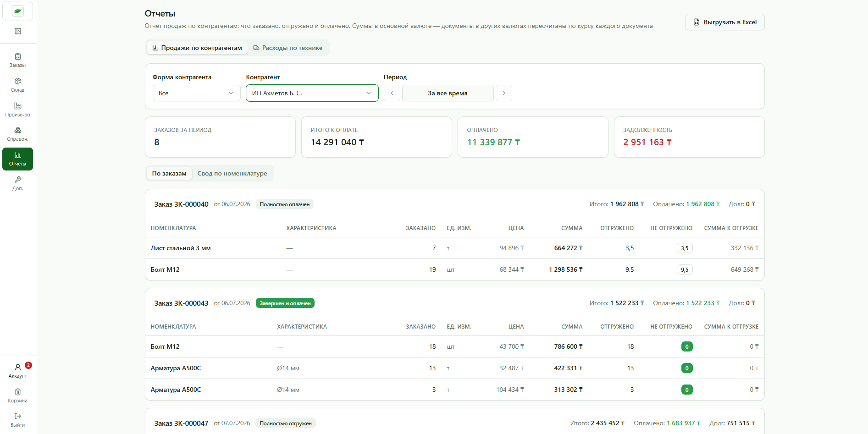Screen dimensions: 868x434
Task: Click Полностью оплачен status badge
Action: pos(285,204)
